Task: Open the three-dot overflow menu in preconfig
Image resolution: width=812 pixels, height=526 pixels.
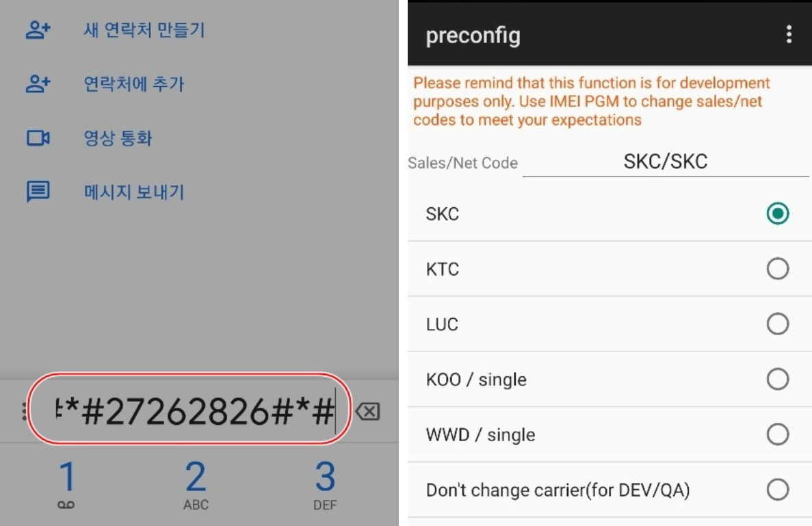Action: pyautogui.click(x=789, y=35)
